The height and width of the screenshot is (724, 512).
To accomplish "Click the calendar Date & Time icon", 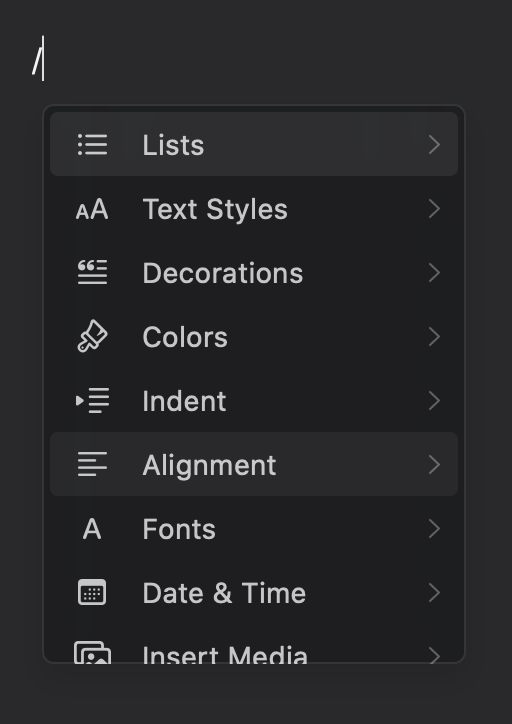I will [x=92, y=592].
